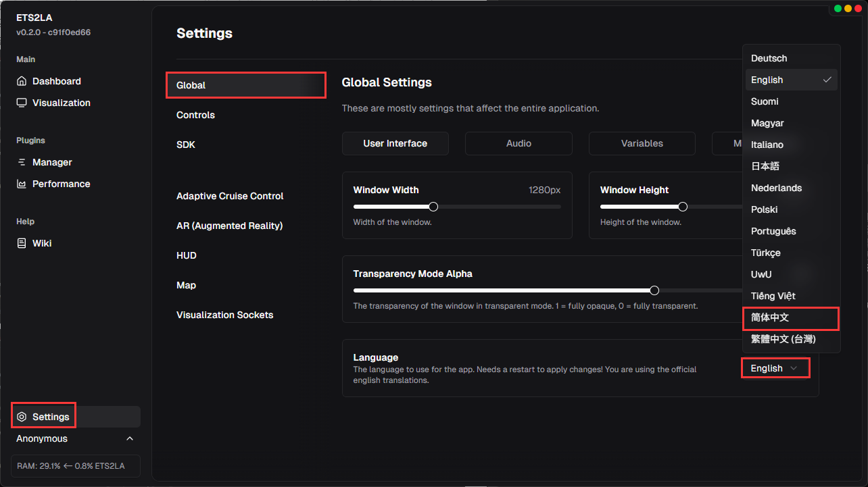Switch to the Audio tab
Viewport: 868px width, 487px height.
pyautogui.click(x=519, y=143)
